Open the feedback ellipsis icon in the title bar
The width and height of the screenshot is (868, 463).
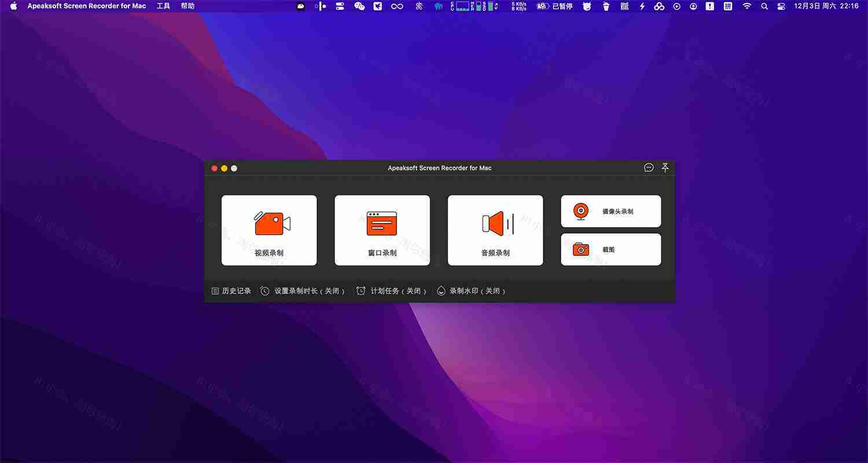(x=648, y=167)
